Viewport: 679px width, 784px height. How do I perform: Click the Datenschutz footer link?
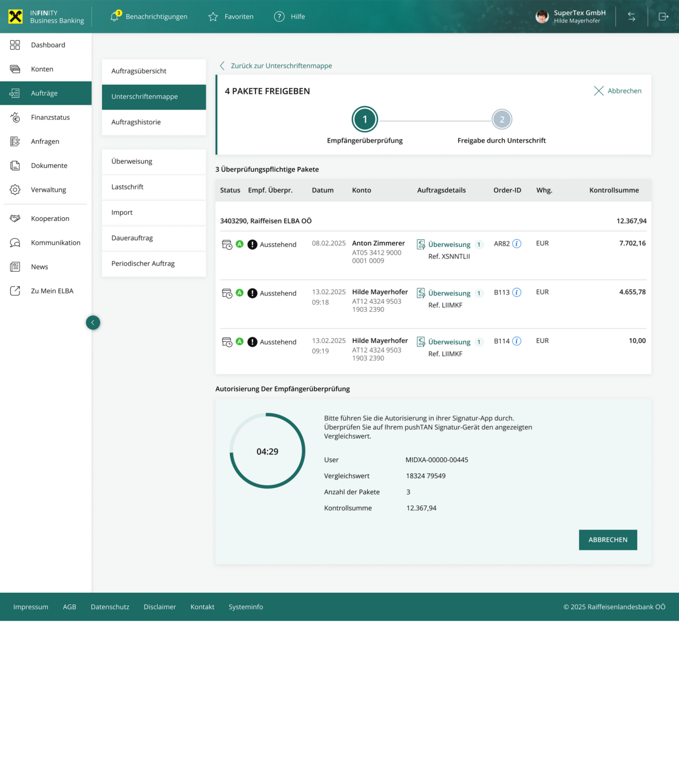110,607
